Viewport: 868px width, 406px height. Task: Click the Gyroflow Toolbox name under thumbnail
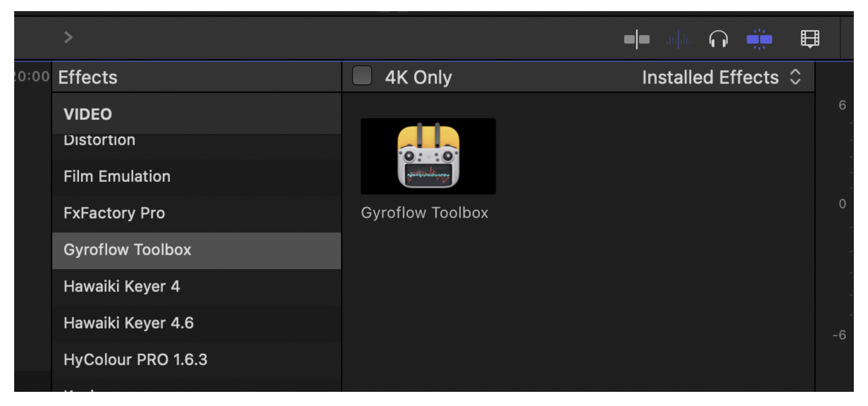(424, 213)
